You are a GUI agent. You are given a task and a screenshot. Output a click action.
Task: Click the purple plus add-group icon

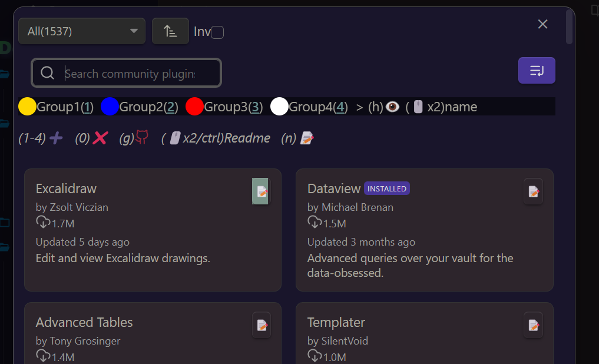56,138
